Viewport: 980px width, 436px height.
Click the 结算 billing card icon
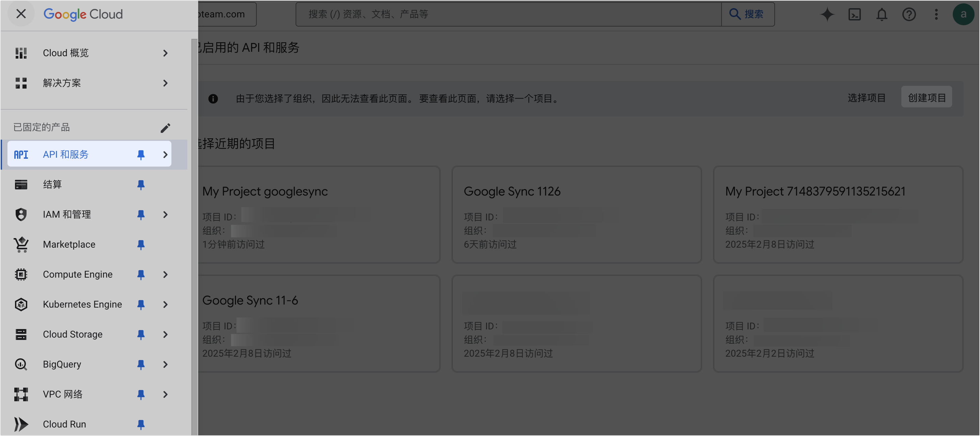tap(21, 185)
